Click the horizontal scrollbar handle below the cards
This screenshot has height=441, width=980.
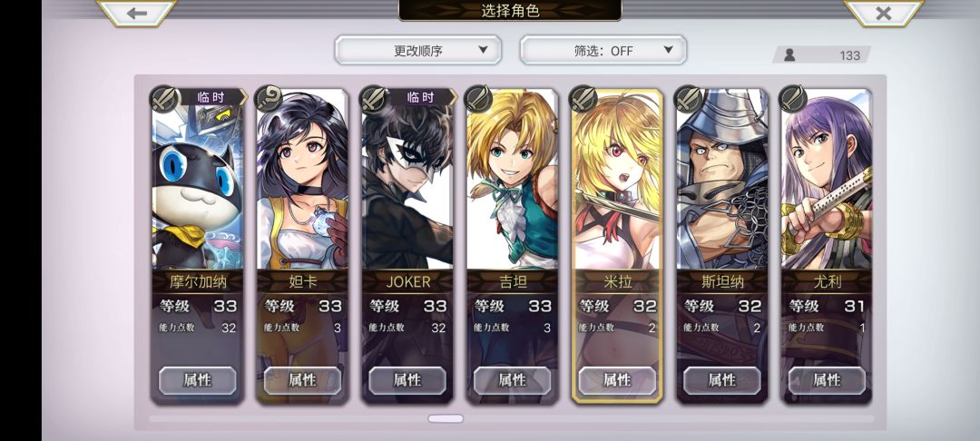coord(446,418)
